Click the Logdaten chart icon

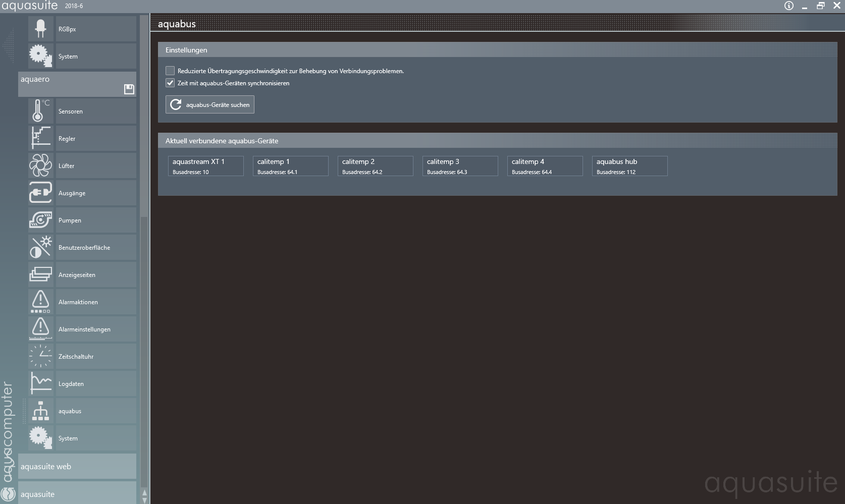pos(40,383)
